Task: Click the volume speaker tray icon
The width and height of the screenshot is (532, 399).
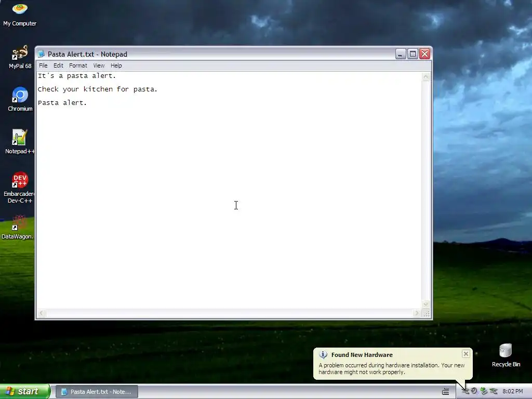Action: tap(474, 391)
